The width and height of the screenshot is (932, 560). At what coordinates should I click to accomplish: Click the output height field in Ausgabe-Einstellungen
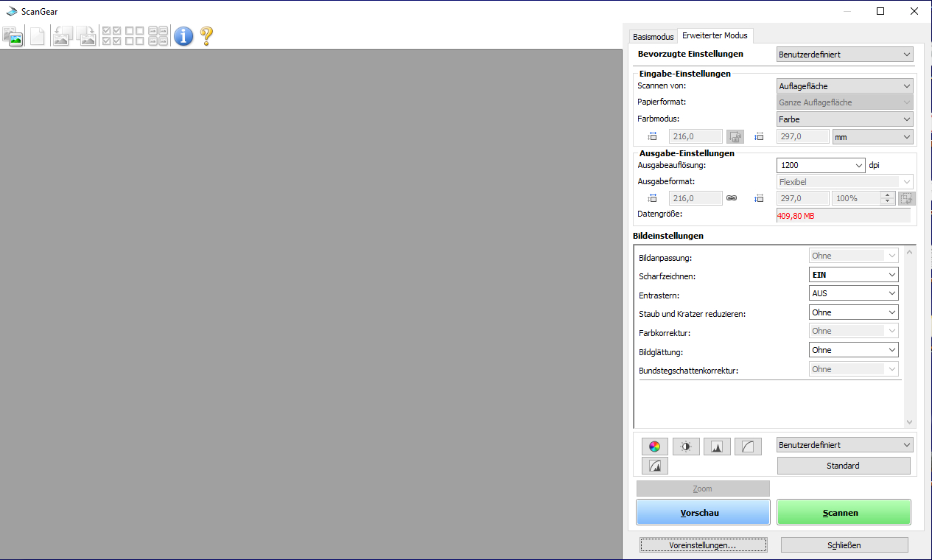tap(802, 198)
